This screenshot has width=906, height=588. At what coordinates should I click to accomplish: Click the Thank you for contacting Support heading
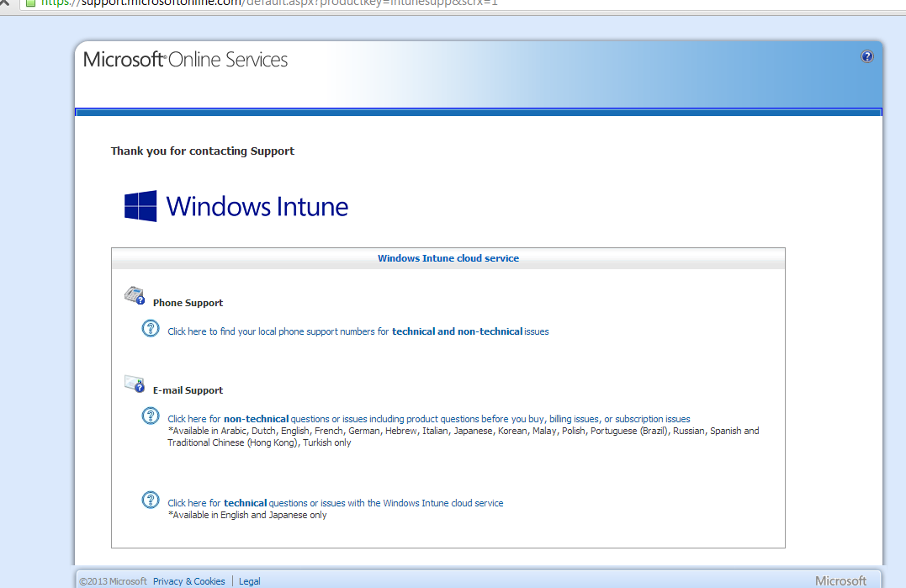click(202, 151)
